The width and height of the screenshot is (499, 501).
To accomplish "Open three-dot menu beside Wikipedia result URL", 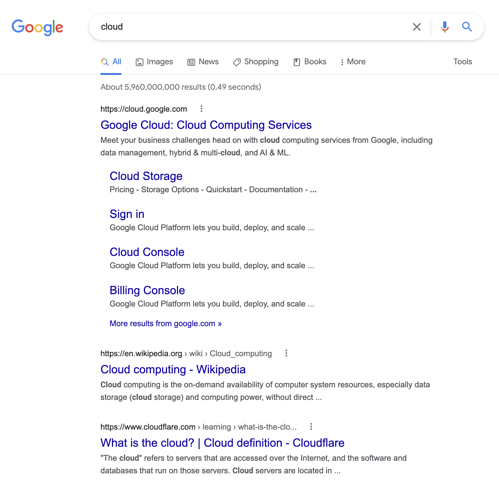I will tap(286, 353).
